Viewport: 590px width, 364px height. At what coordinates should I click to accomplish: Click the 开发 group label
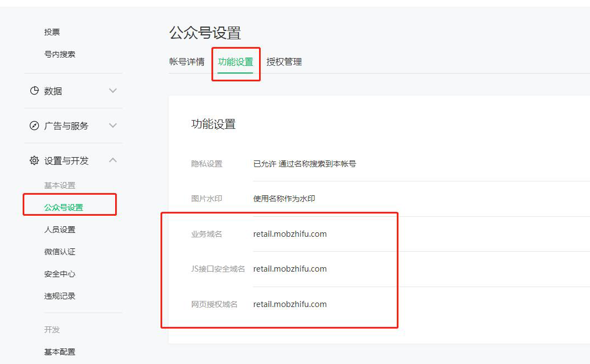click(x=52, y=330)
